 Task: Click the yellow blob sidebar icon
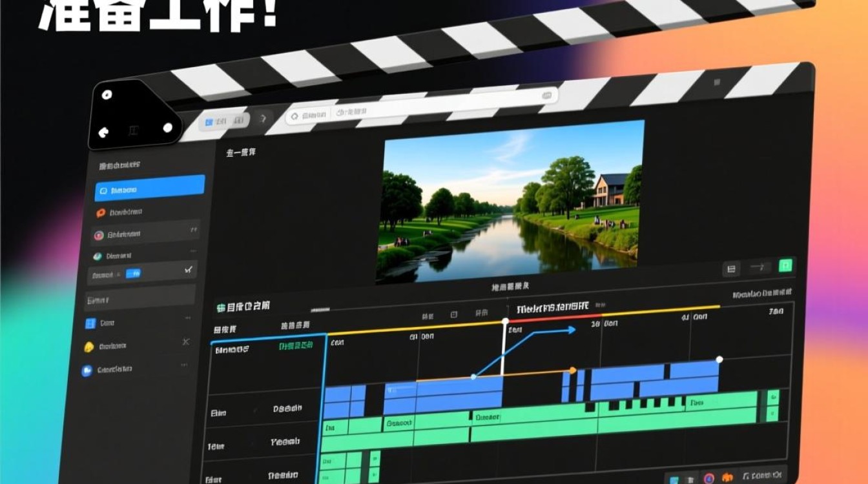(89, 347)
